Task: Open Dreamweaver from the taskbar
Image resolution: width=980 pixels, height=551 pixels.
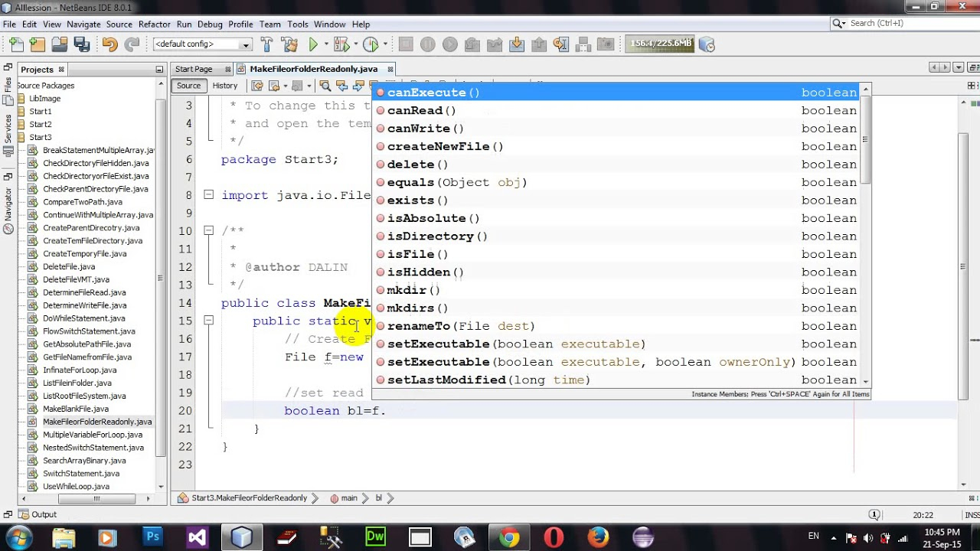Action: [375, 537]
